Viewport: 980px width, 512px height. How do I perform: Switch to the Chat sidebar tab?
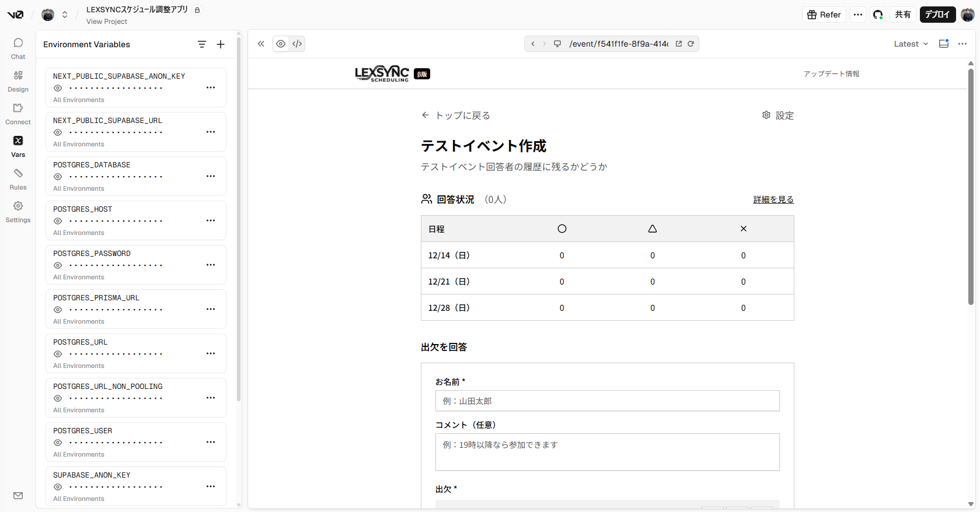pos(18,48)
